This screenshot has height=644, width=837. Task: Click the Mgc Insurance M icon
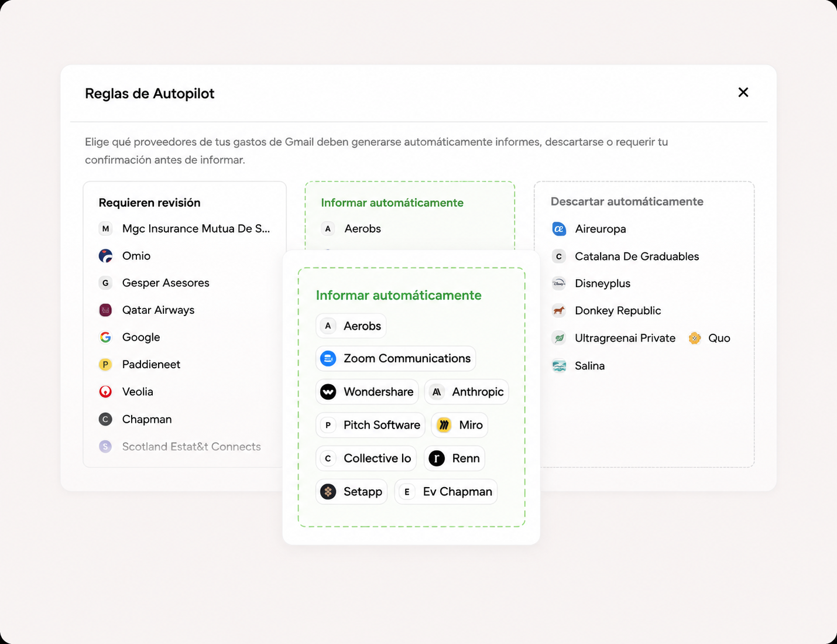[x=105, y=229]
